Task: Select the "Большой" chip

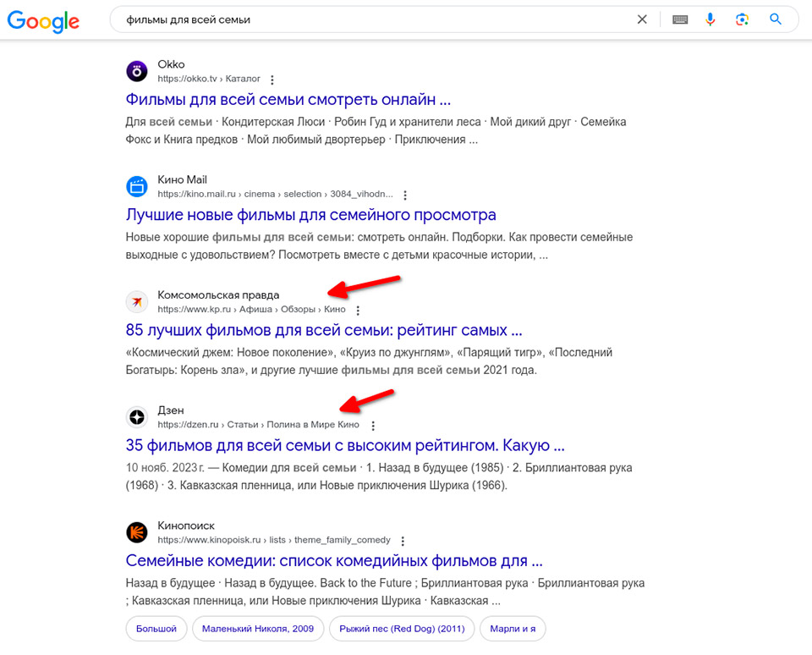Action: (x=156, y=629)
